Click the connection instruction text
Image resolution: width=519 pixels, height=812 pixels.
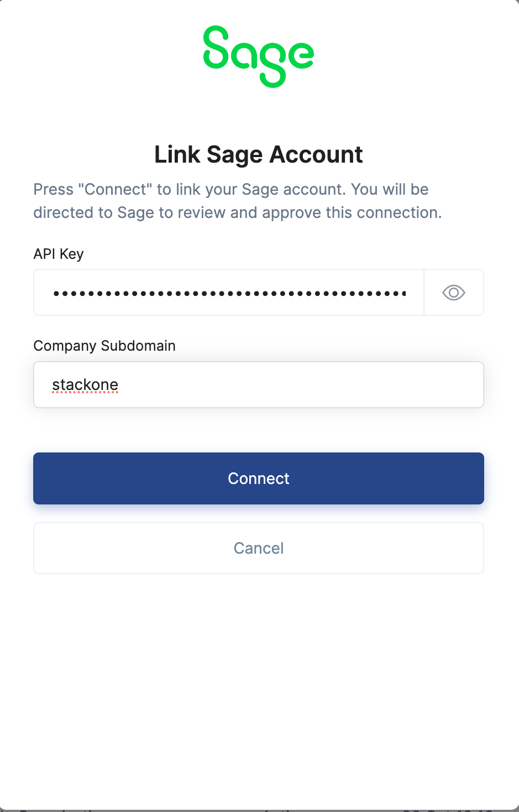coord(238,200)
